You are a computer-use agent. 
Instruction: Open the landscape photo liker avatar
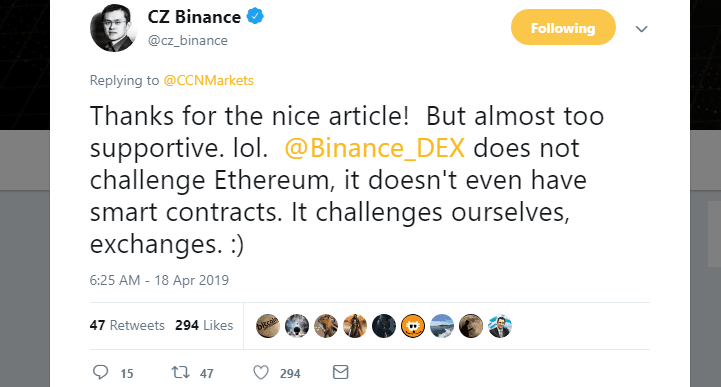442,326
